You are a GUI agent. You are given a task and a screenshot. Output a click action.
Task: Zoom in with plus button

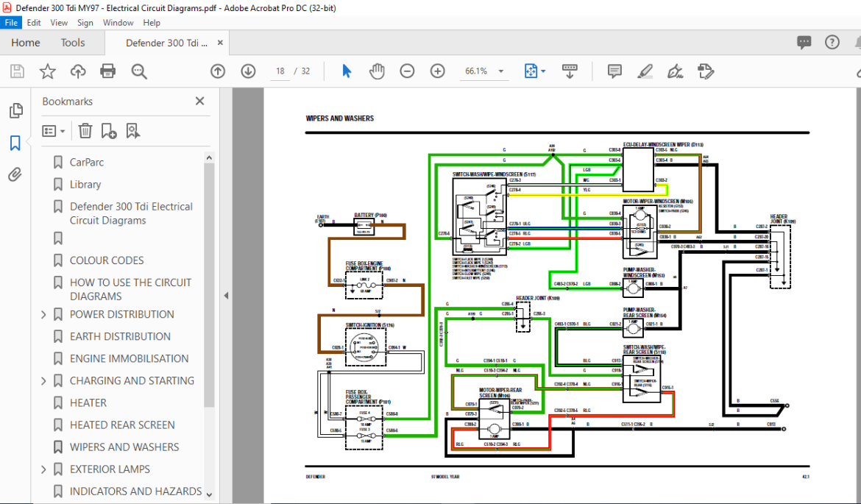[x=438, y=71]
